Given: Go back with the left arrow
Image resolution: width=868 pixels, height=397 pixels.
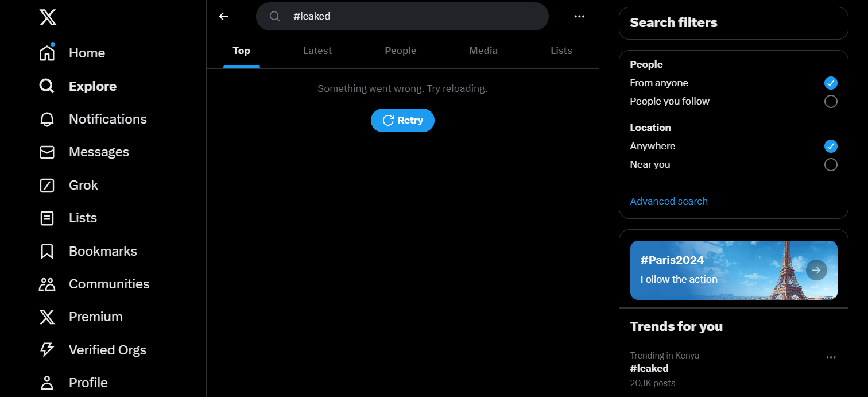Looking at the screenshot, I should pos(224,16).
